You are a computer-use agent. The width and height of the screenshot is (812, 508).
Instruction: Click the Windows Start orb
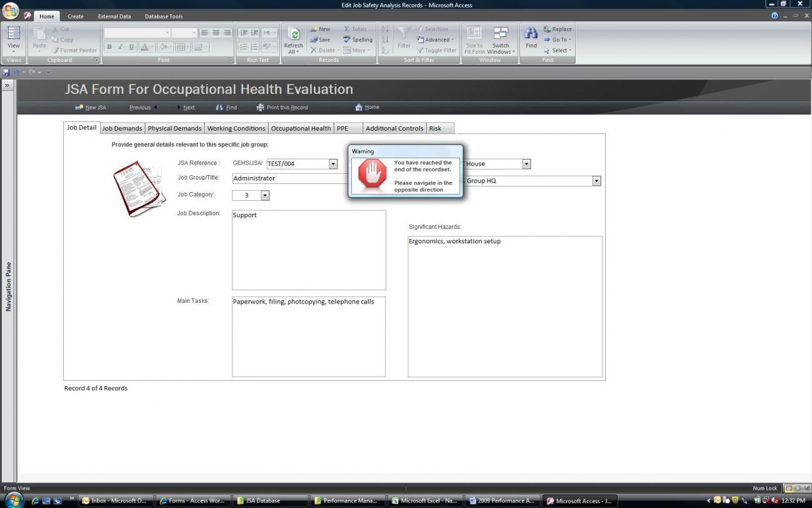pyautogui.click(x=14, y=500)
